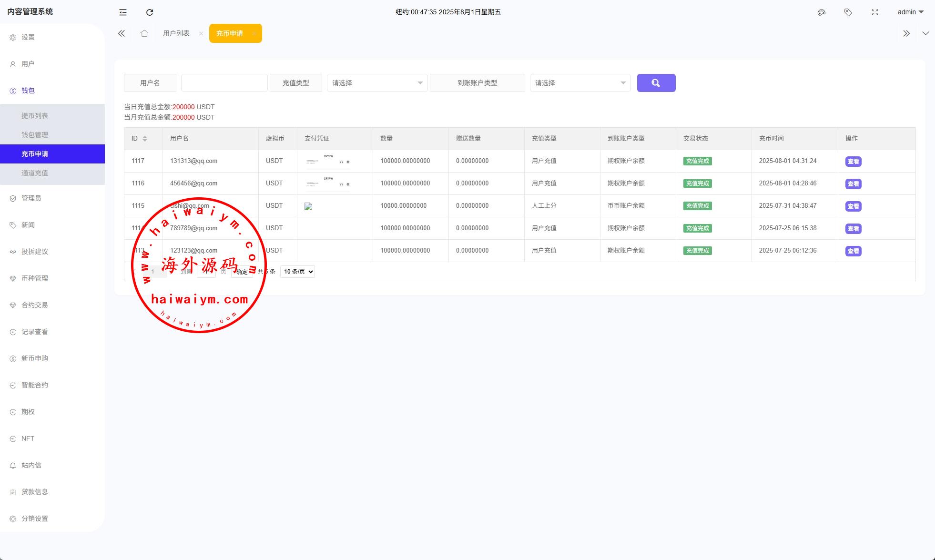Toggle fullscreen mode icon
Screen dimensions: 935x560
[874, 12]
